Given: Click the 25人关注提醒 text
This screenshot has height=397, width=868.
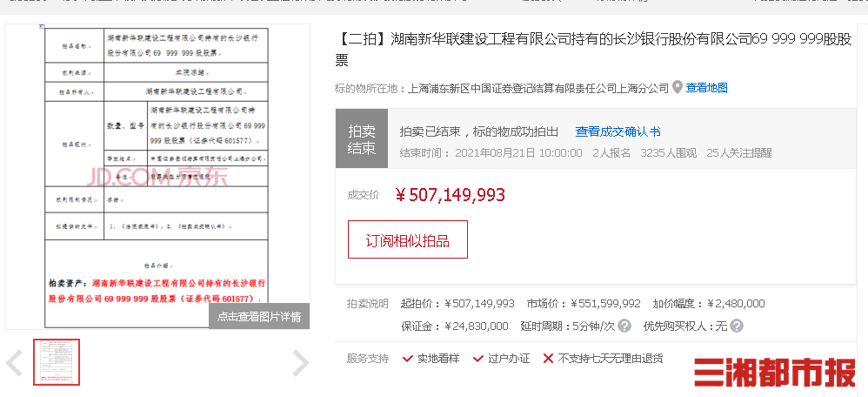Looking at the screenshot, I should click(739, 153).
